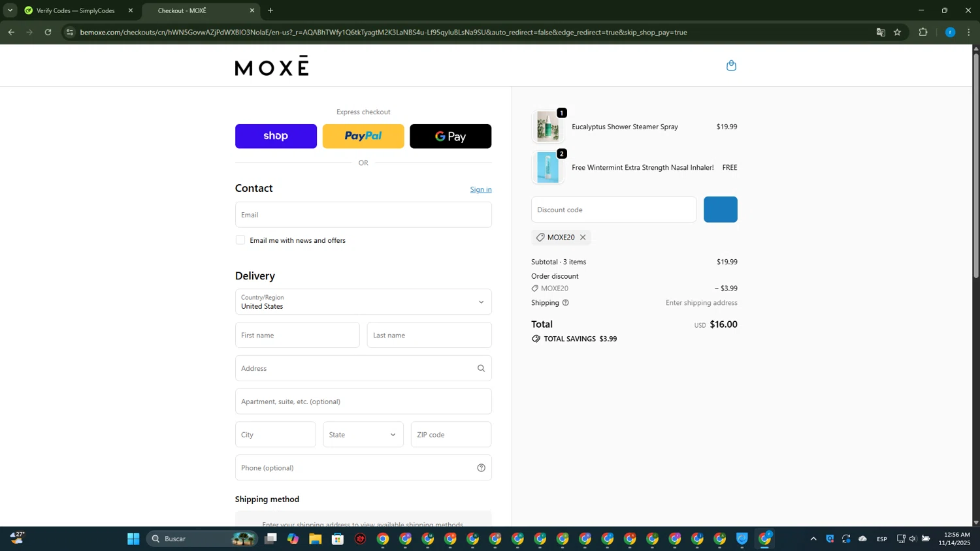Open the clock and date panel
980x551 pixels.
point(955,539)
